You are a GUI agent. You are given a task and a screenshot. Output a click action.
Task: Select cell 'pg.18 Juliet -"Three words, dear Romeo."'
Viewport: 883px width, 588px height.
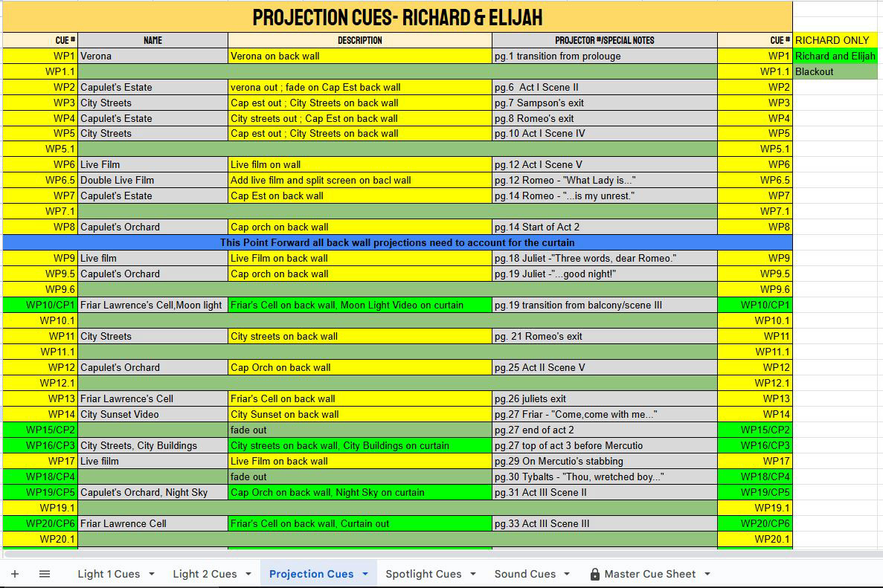click(x=605, y=258)
